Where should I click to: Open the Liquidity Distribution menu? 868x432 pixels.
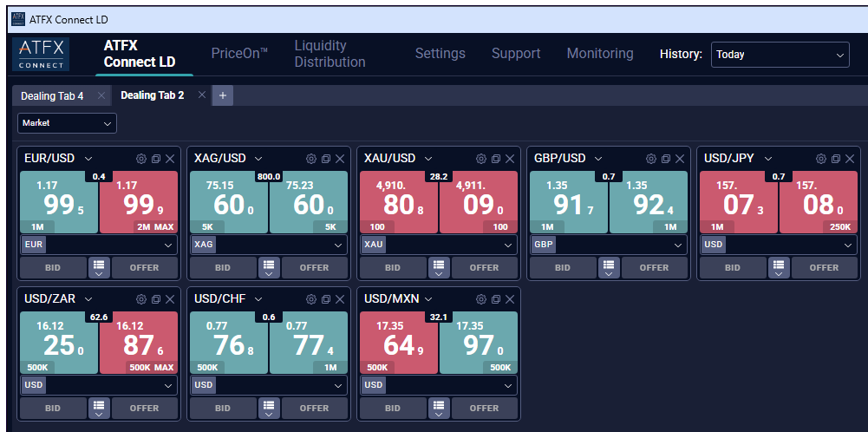[x=330, y=54]
